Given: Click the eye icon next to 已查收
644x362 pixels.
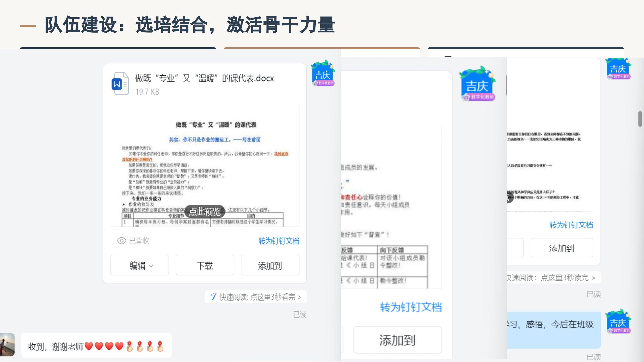Looking at the screenshot, I should pyautogui.click(x=122, y=241).
